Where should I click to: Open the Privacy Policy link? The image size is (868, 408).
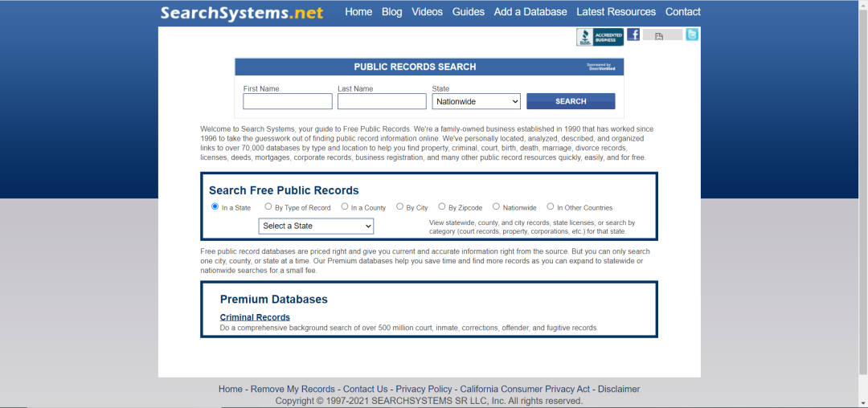coord(424,390)
